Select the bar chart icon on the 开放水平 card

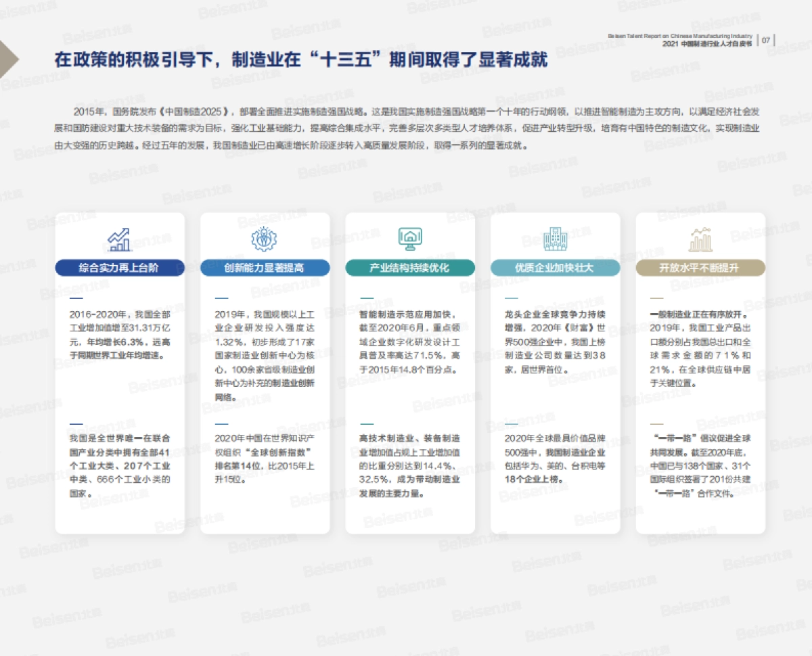pyautogui.click(x=700, y=238)
